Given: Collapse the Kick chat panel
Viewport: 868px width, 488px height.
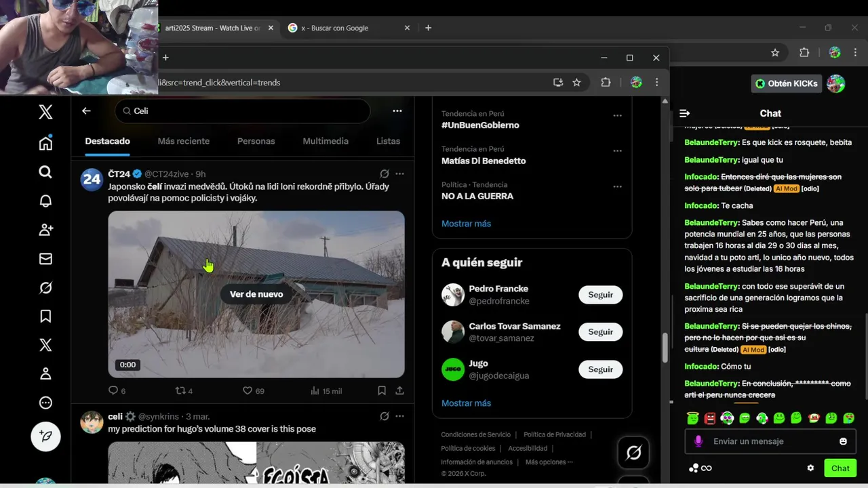Looking at the screenshot, I should 685,113.
